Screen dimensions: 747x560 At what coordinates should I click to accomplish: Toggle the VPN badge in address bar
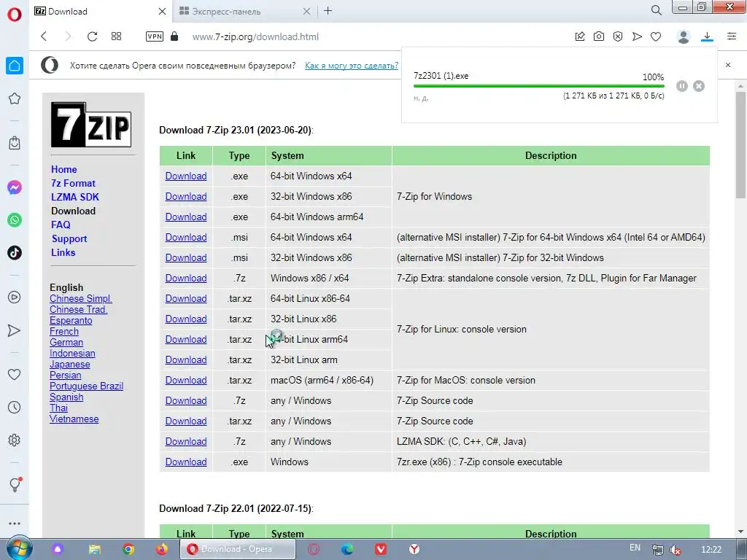155,36
